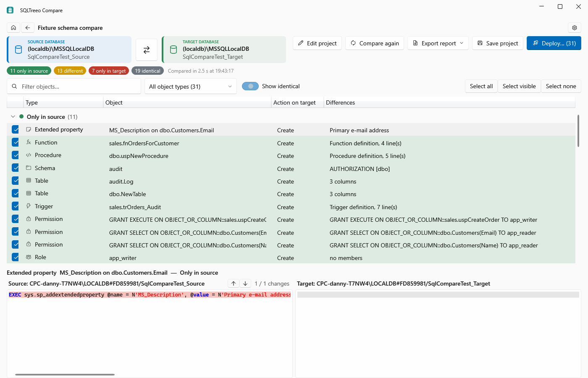This screenshot has height=378, width=588.
Task: Select the 'AUTHORIZATION [dbo]' differences cell
Action: [360, 169]
